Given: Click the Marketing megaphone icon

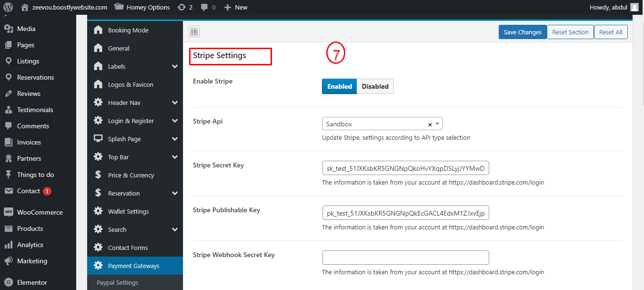Looking at the screenshot, I should click(x=9, y=261).
